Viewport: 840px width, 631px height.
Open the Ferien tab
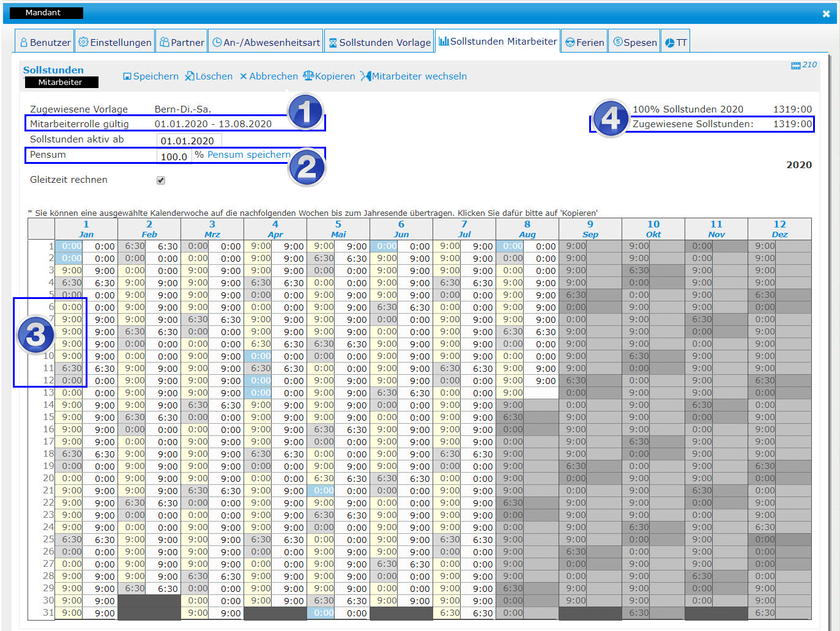click(584, 42)
